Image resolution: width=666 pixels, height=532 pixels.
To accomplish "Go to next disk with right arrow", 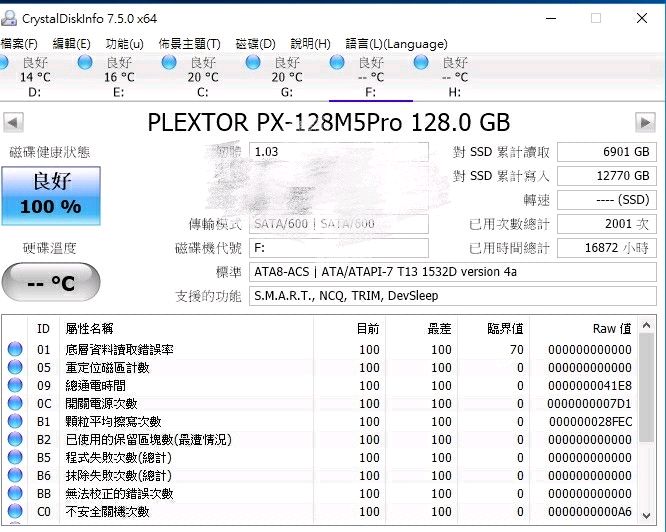I will point(646,123).
